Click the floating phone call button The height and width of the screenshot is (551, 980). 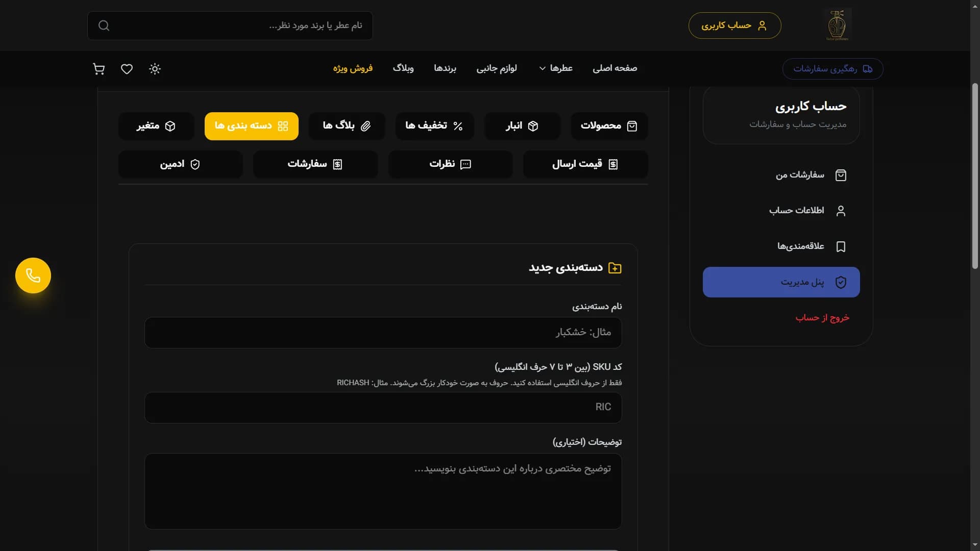pos(33,275)
